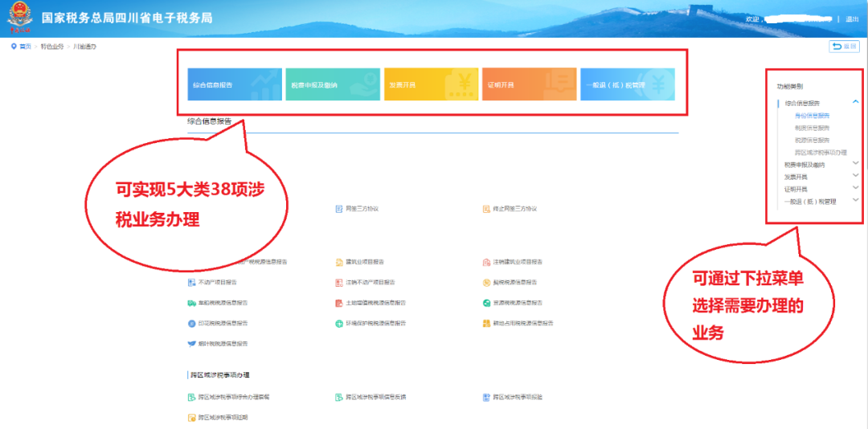Open the 一般退（抵）税管理 tile
The width and height of the screenshot is (868, 429).
[x=627, y=84]
